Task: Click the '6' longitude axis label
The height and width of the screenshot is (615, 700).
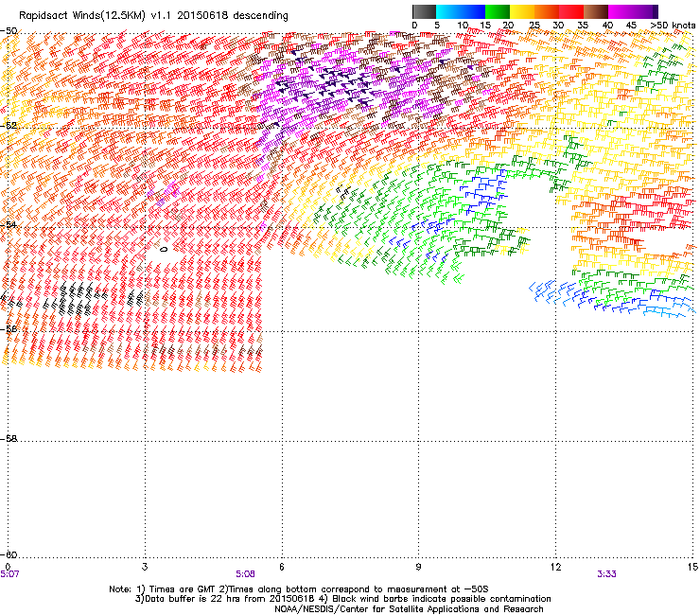Action: coord(282,567)
